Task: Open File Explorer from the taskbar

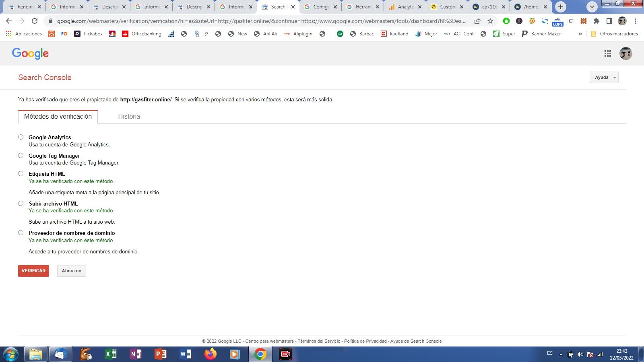Action: [x=36, y=354]
